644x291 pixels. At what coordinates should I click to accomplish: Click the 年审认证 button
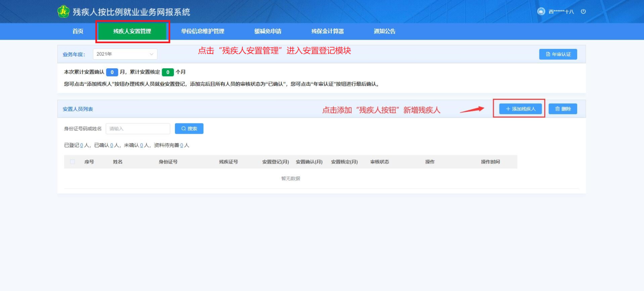558,54
